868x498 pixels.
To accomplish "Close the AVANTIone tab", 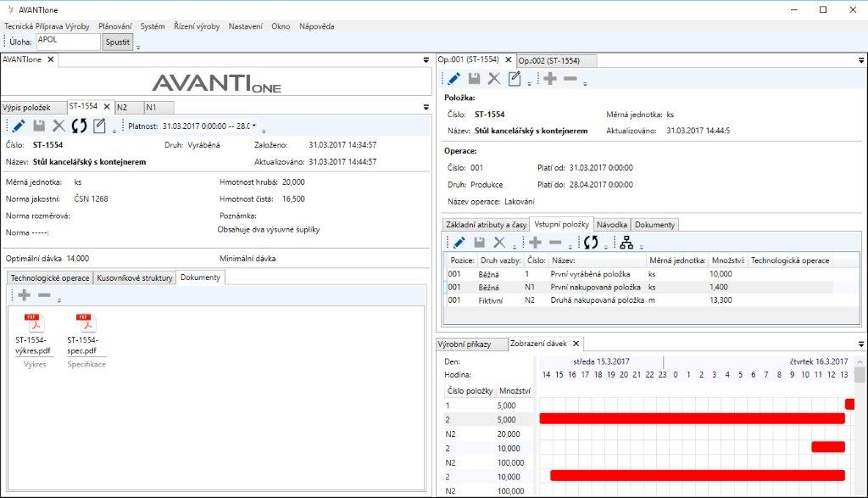I will pyautogui.click(x=50, y=59).
